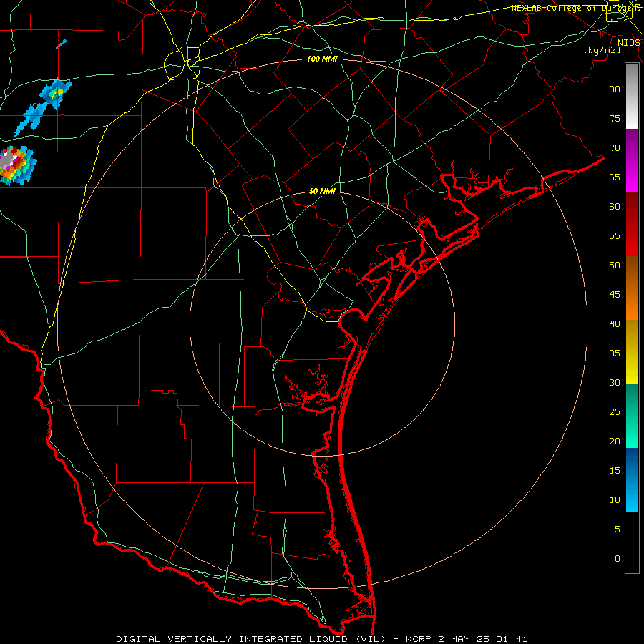Click the red segment of the color scale
Viewport: 644px width, 644px height.
pyautogui.click(x=632, y=225)
